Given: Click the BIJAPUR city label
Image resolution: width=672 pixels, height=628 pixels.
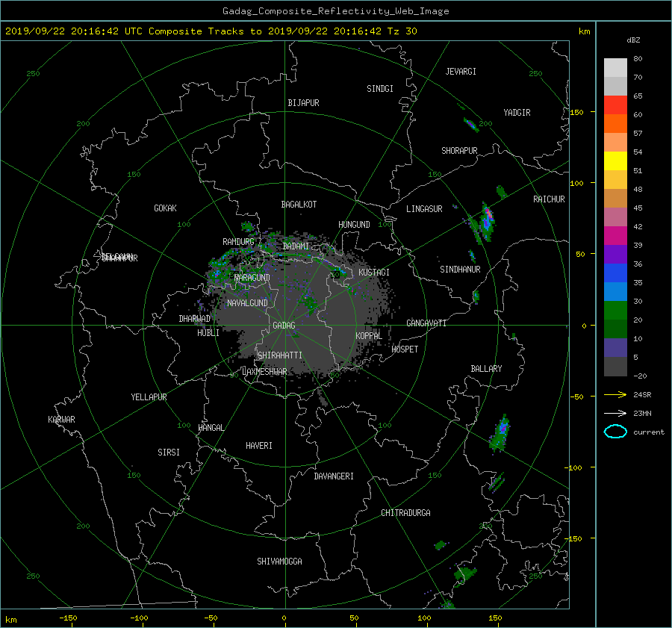Looking at the screenshot, I should click(303, 103).
